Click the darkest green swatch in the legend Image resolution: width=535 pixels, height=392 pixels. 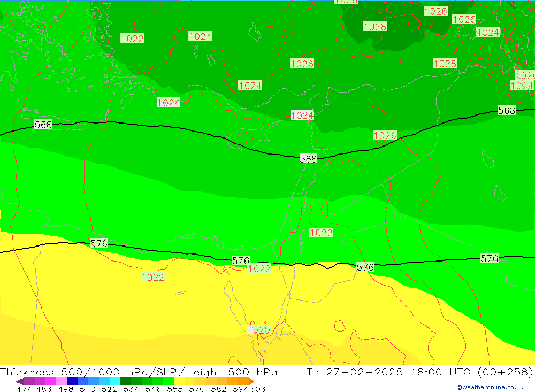[x=126, y=381]
